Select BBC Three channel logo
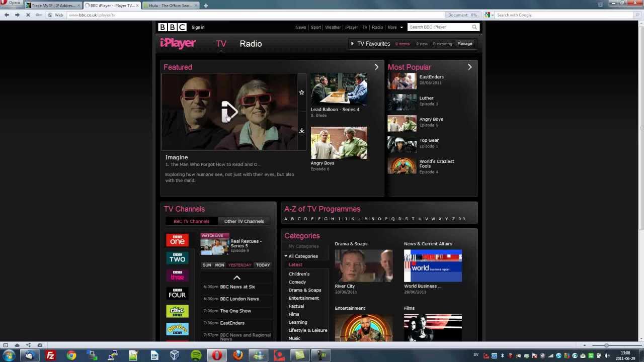 177,276
